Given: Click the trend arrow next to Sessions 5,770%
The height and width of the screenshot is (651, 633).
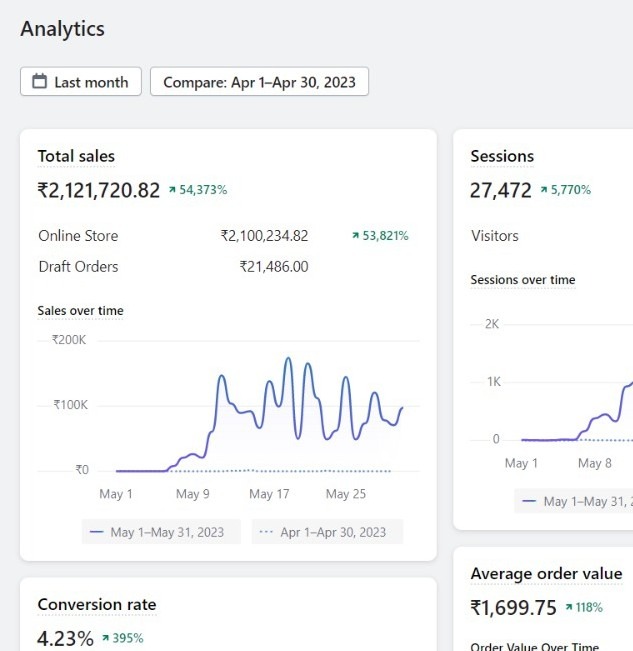Looking at the screenshot, I should click(x=544, y=190).
